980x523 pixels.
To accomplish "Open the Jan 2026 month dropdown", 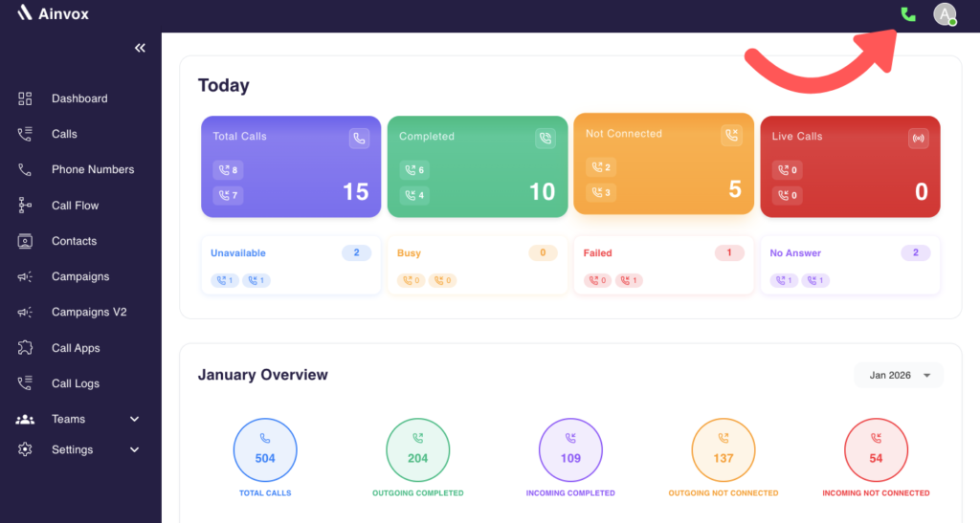I will tap(900, 376).
